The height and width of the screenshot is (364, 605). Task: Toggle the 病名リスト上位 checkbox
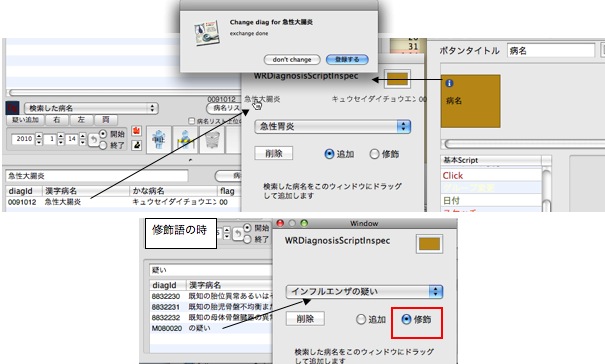click(191, 121)
